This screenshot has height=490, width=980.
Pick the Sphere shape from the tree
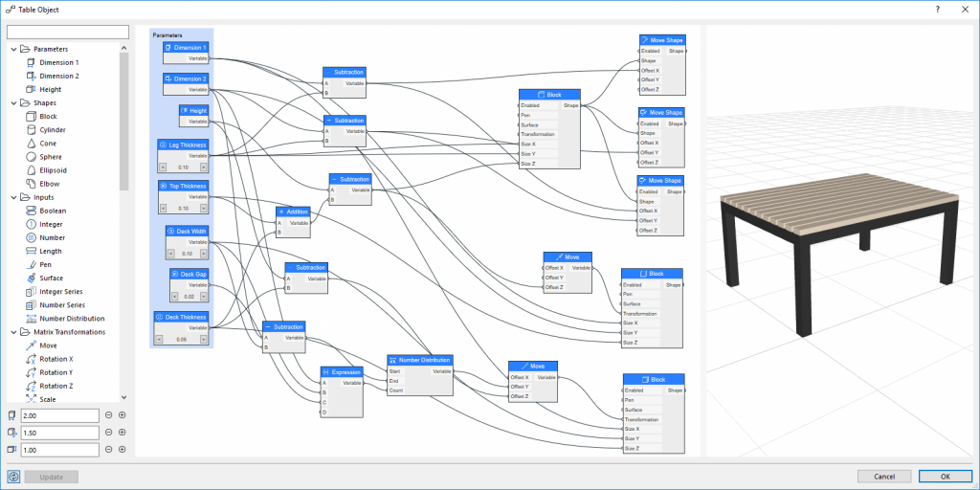(x=31, y=156)
